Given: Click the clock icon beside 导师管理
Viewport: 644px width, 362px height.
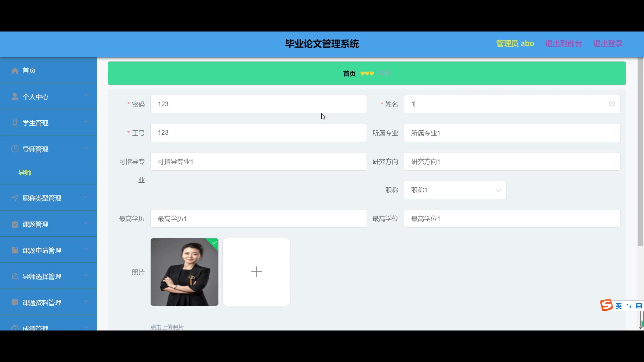Looking at the screenshot, I should (15, 149).
